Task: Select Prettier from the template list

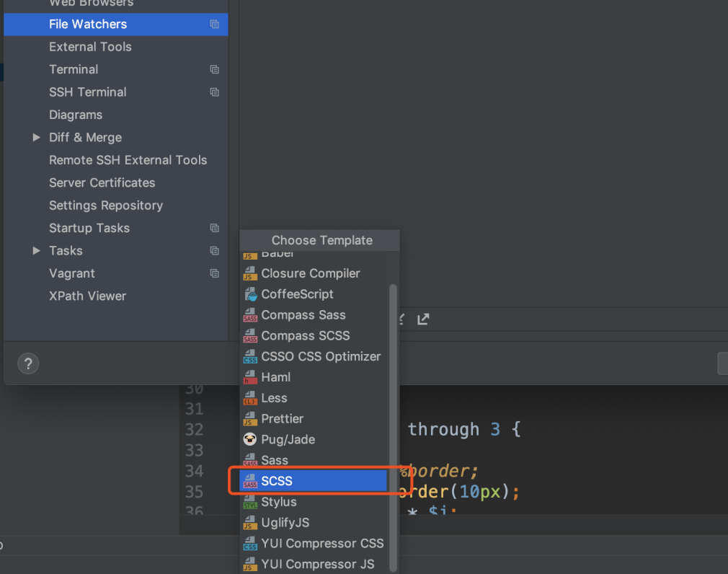Action: coord(282,419)
